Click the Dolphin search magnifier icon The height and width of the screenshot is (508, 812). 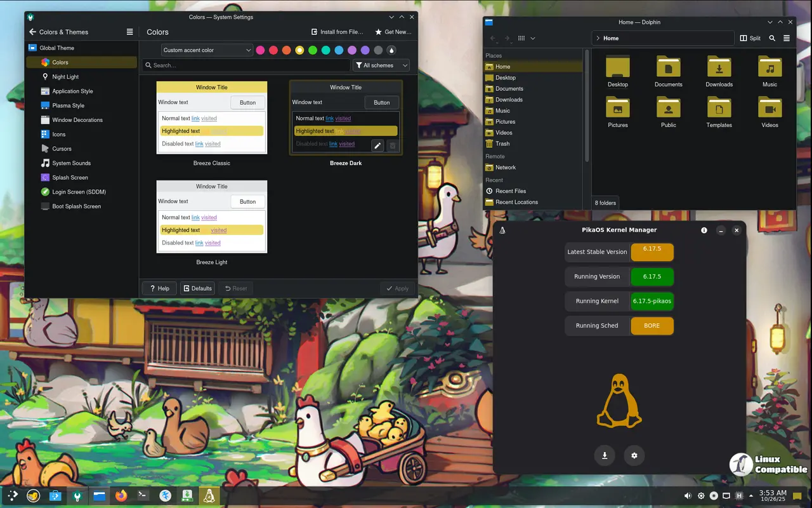[772, 38]
